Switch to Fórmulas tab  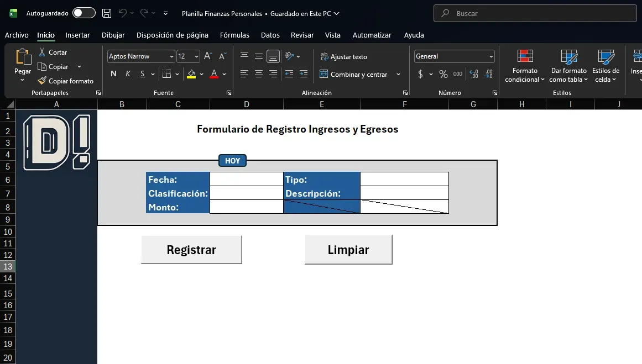pyautogui.click(x=234, y=35)
